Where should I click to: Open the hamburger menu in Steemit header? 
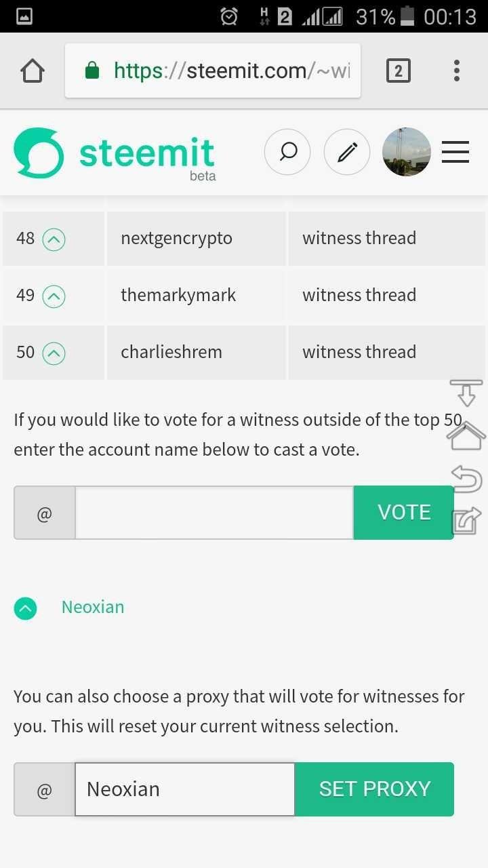[x=455, y=152]
